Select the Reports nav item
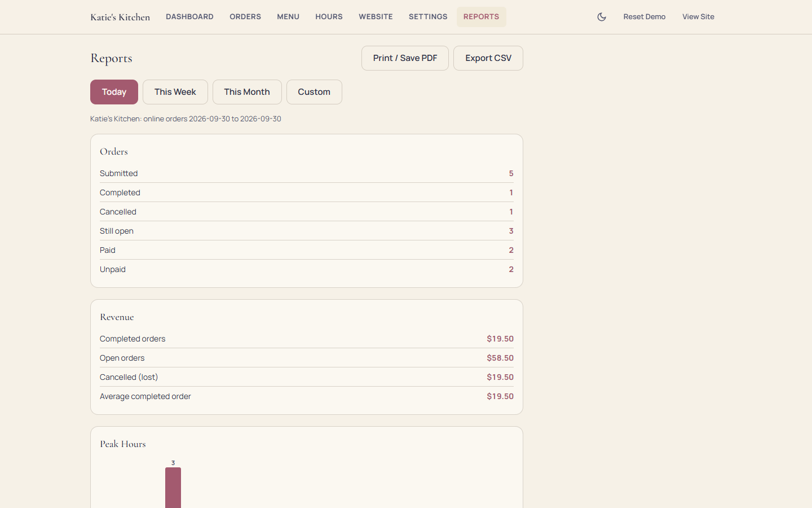The height and width of the screenshot is (508, 812). click(x=481, y=17)
